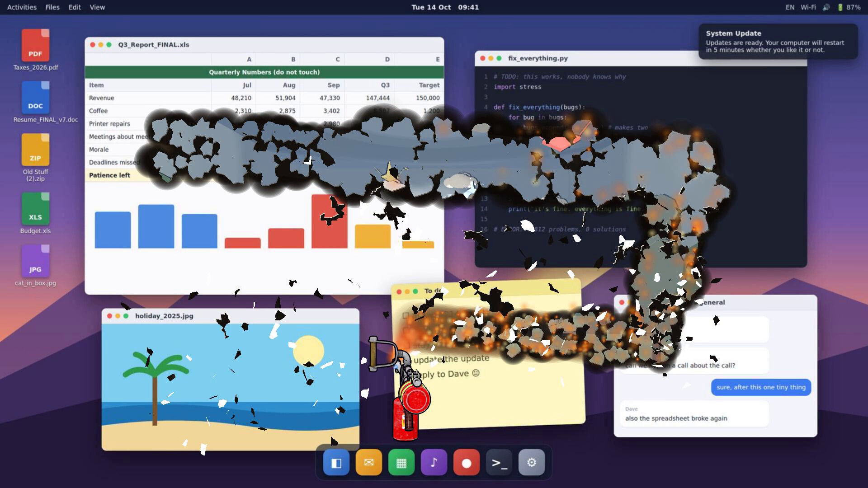868x488 pixels.
Task: Click the import stress line in fix_everything.py
Action: 517,87
